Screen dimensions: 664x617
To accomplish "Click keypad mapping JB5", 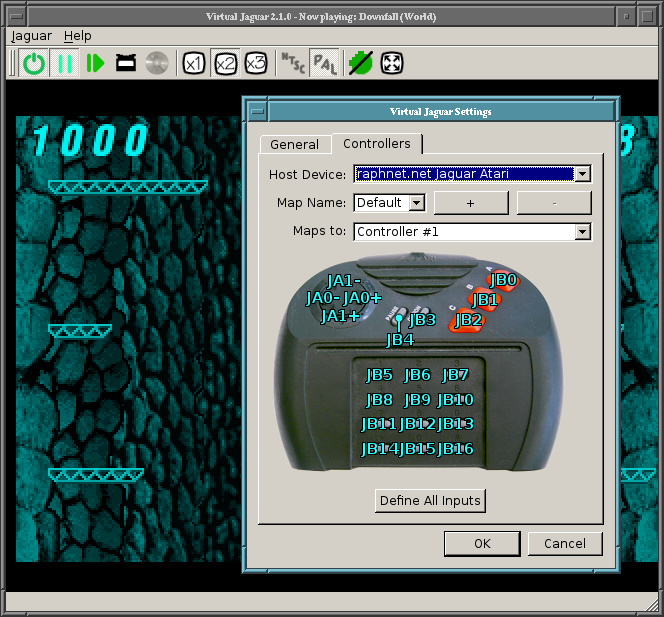I will (379, 375).
